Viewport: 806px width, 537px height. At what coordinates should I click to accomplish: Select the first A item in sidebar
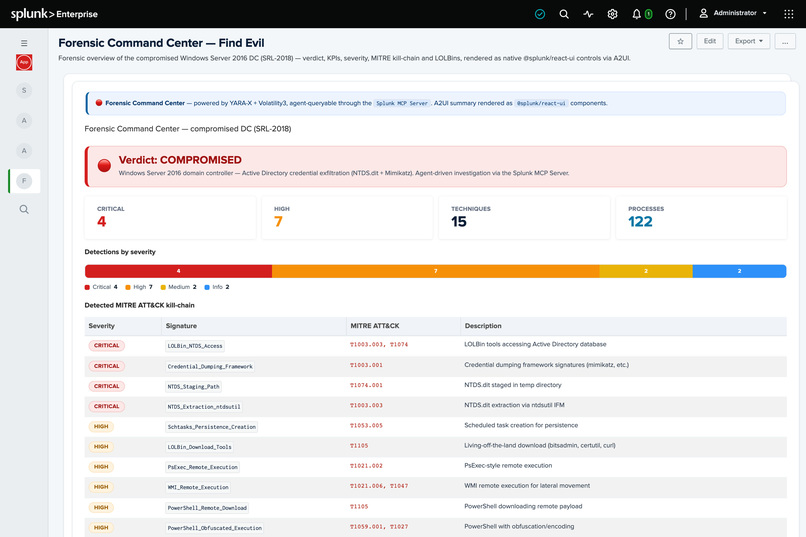point(24,121)
